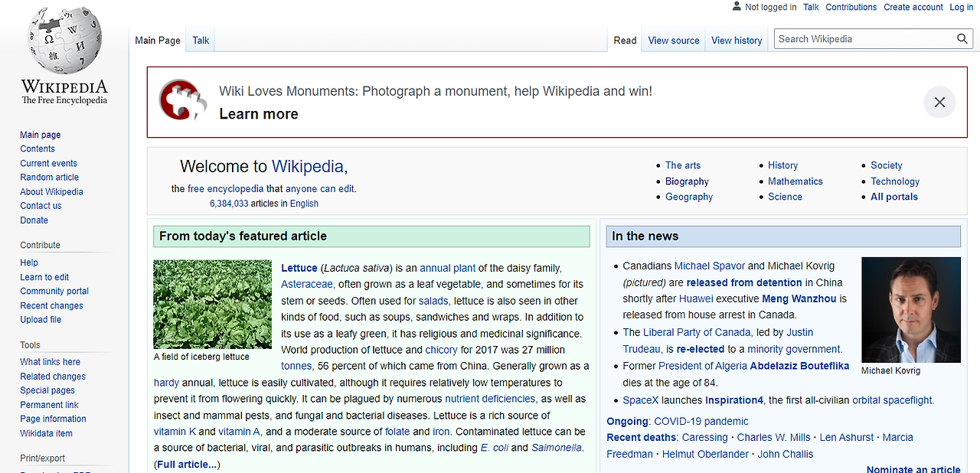This screenshot has width=980, height=473.
Task: Open the iceberg lettuce field thumbnail
Action: 212,305
